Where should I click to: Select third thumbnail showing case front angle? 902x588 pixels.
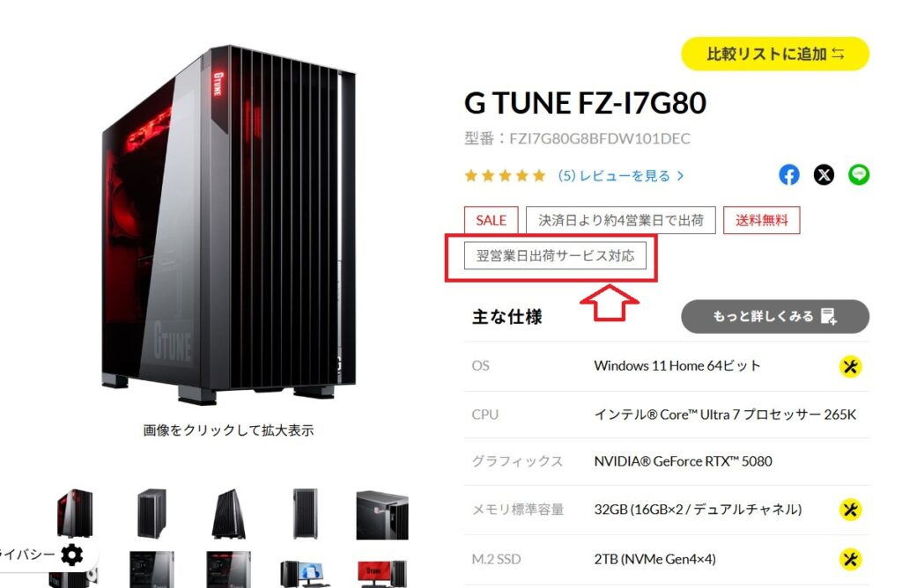pos(229,513)
